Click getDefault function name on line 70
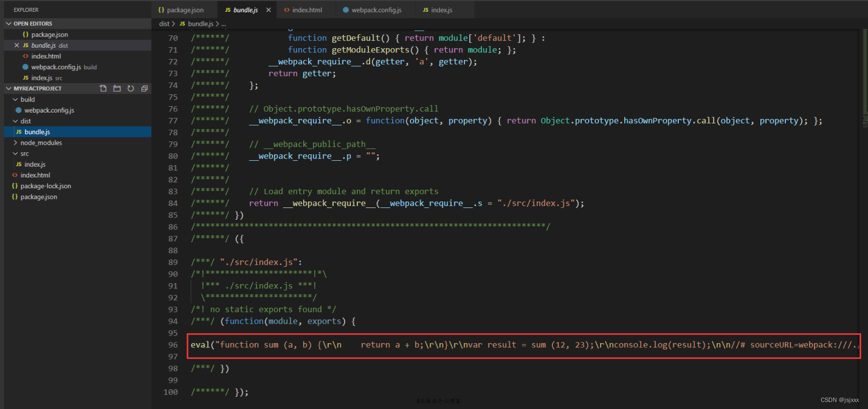This screenshot has height=409, width=868. click(356, 38)
